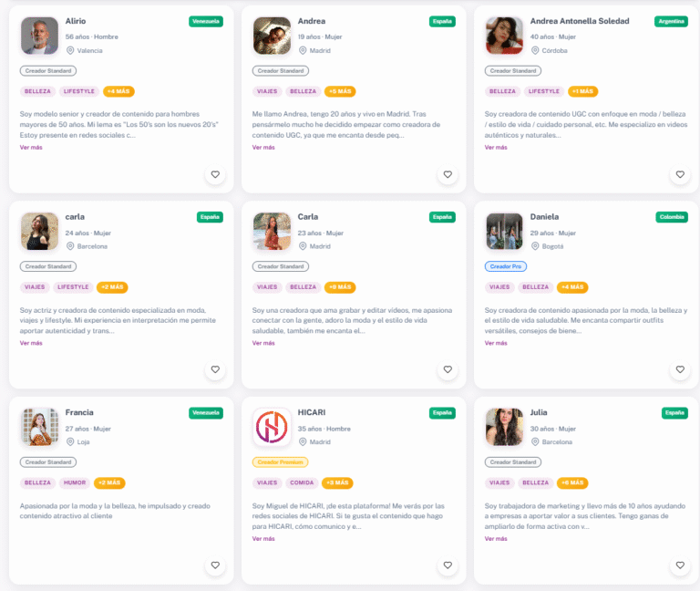Click the heart icon on Andrea's card

coord(448,174)
